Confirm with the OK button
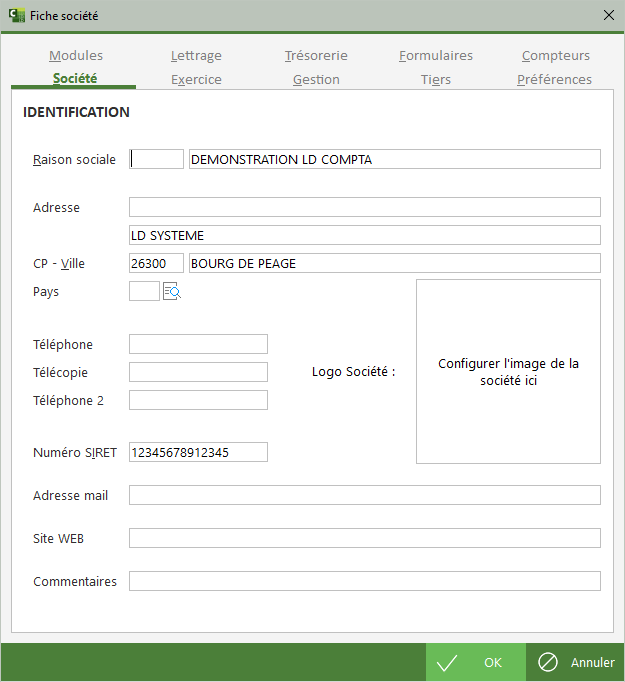Viewport: 625px width, 682px height. [476, 662]
